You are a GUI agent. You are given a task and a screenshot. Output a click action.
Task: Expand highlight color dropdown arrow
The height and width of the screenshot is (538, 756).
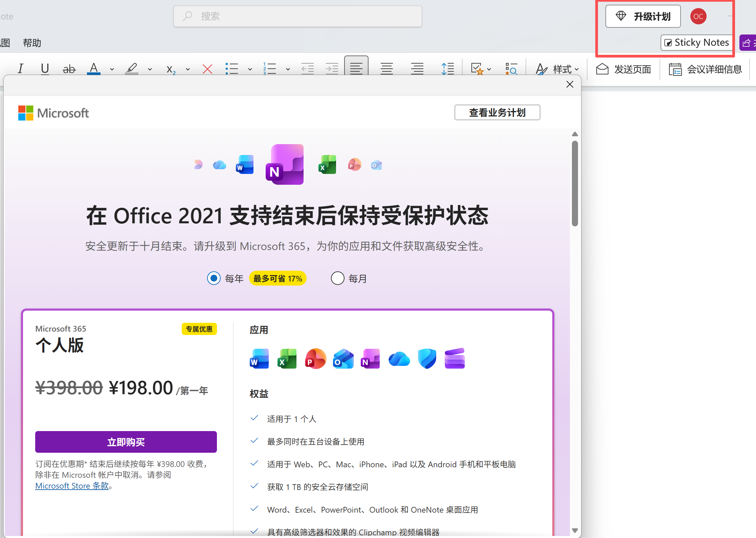point(150,69)
